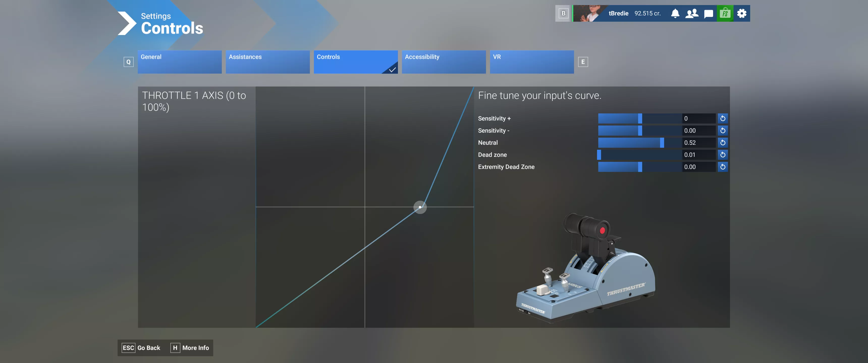Click the Dead zone slider bar
The height and width of the screenshot is (363, 868).
(x=640, y=155)
